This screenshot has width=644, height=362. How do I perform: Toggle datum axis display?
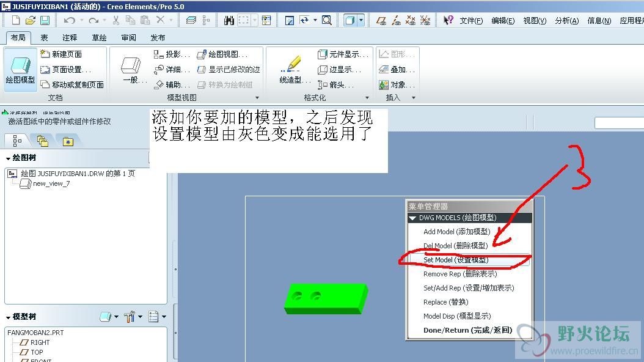(x=396, y=20)
